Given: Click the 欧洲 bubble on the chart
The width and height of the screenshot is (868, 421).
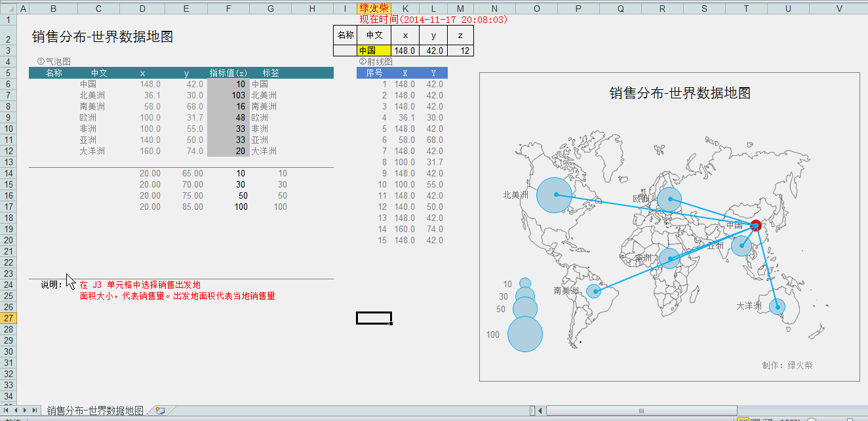Looking at the screenshot, I should [669, 199].
